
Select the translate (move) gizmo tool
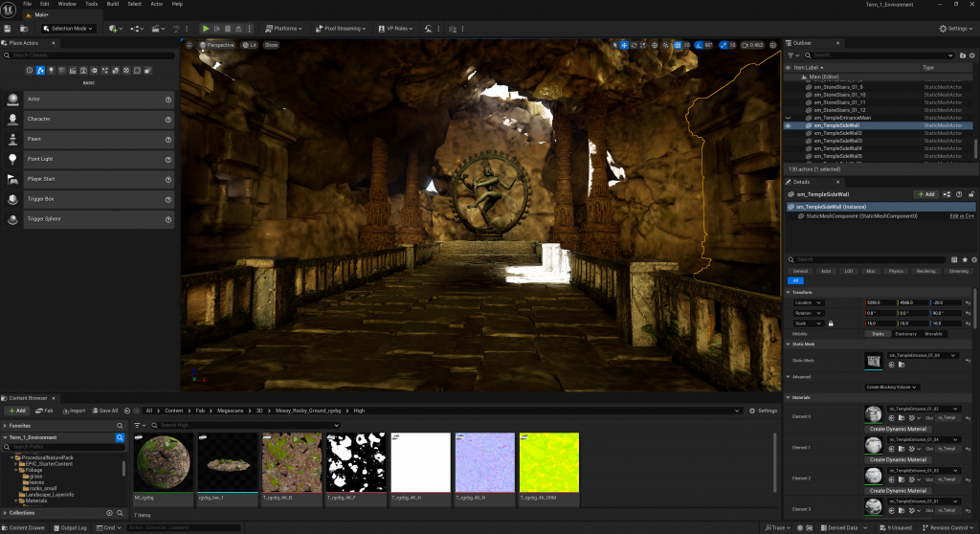click(x=624, y=45)
